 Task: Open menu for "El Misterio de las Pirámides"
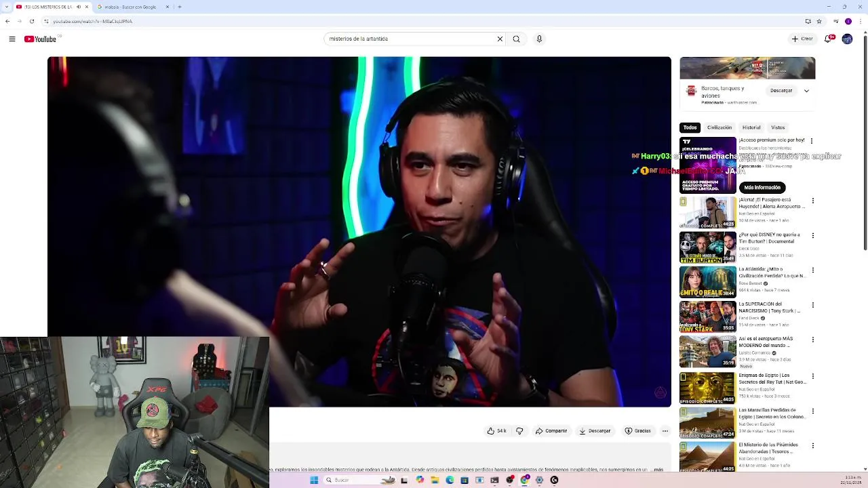[x=812, y=446]
